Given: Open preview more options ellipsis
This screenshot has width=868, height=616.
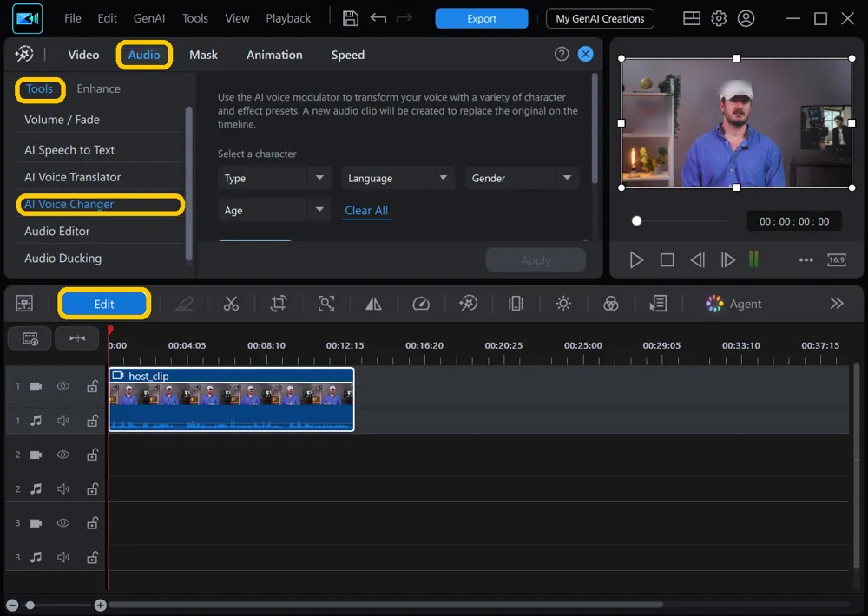Looking at the screenshot, I should point(806,260).
